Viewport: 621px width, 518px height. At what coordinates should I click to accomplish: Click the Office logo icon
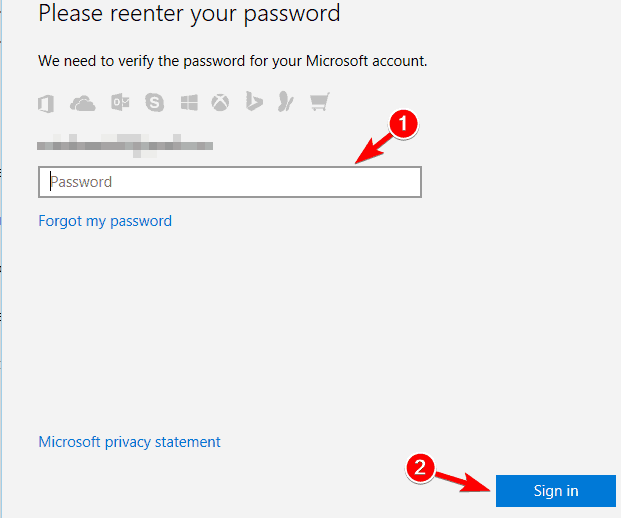click(46, 104)
